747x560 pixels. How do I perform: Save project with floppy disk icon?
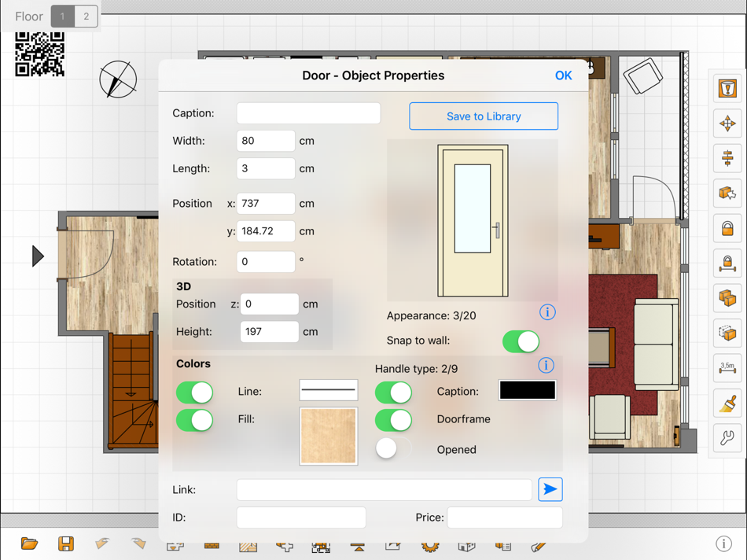click(66, 543)
